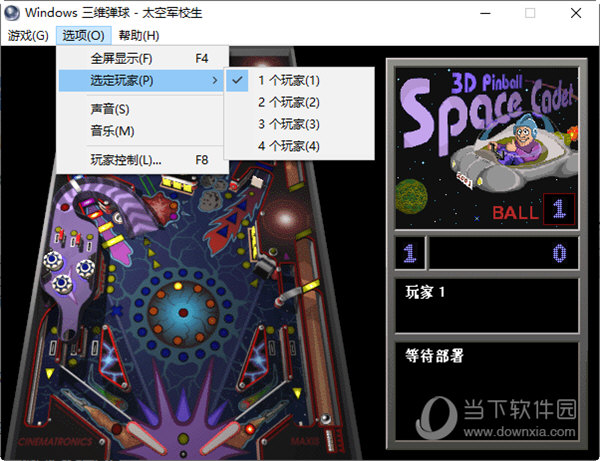This screenshot has width=600, height=461.
Task: Open the 游戏(G) menu
Action: click(28, 36)
